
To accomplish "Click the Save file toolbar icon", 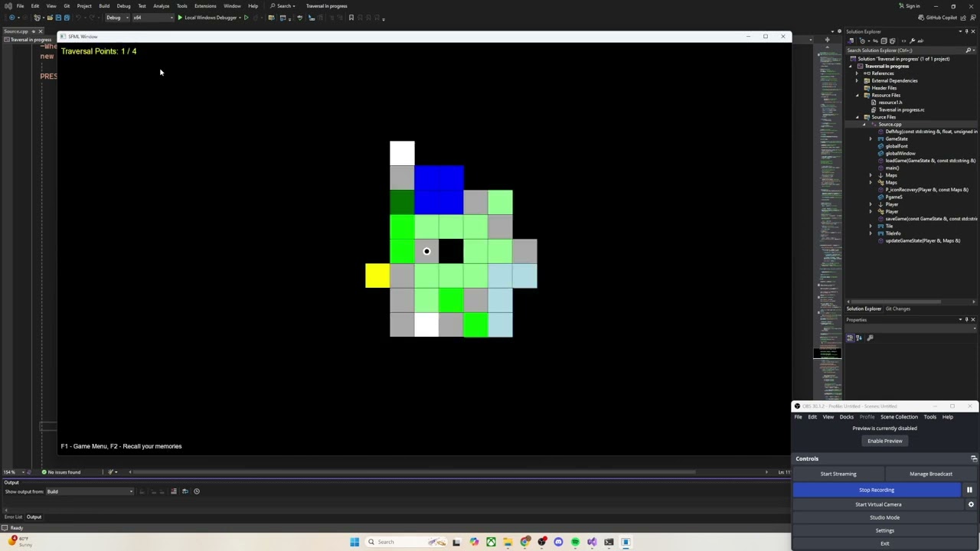I will 58,18.
